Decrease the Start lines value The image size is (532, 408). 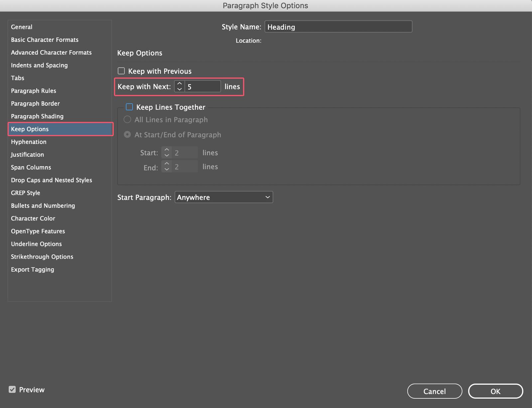(x=167, y=155)
